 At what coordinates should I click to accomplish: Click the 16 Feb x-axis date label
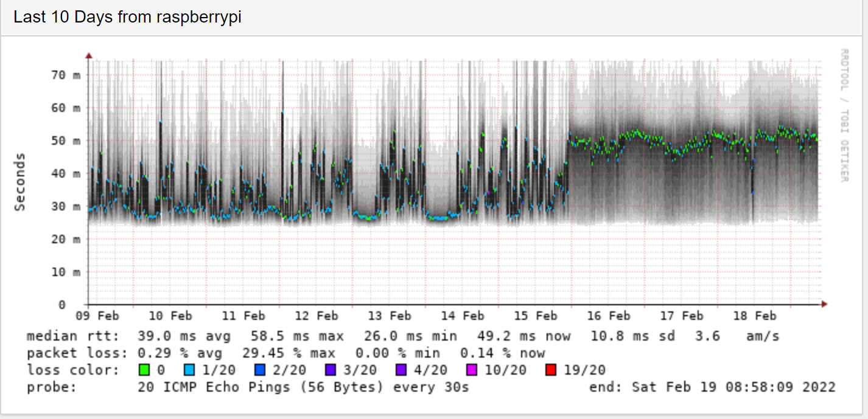click(609, 316)
